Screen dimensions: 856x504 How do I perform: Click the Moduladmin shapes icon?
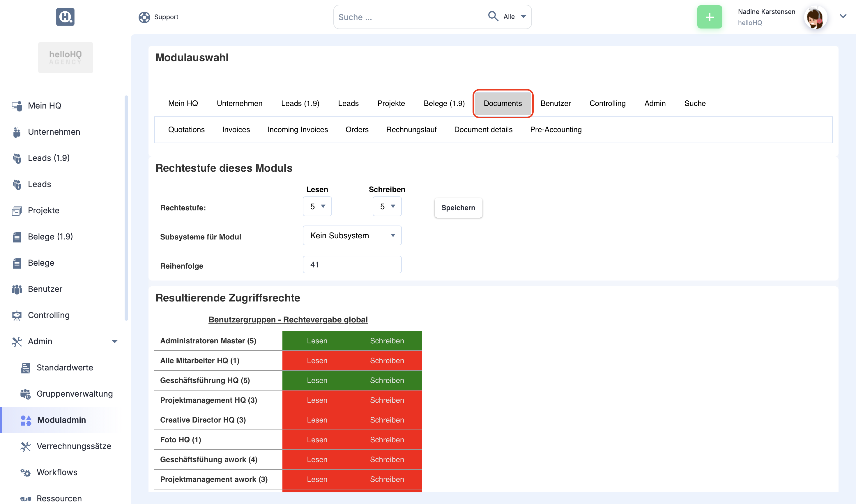pyautogui.click(x=26, y=420)
